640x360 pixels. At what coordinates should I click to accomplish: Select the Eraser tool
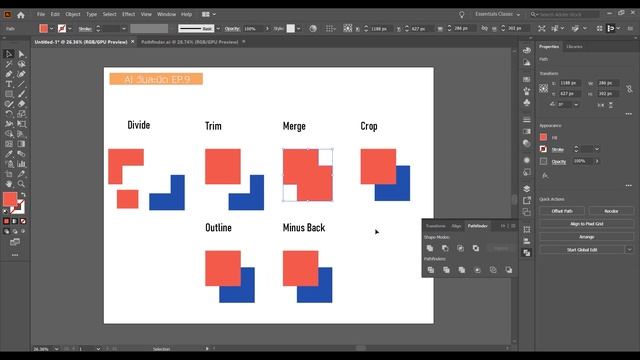pyautogui.click(x=22, y=104)
